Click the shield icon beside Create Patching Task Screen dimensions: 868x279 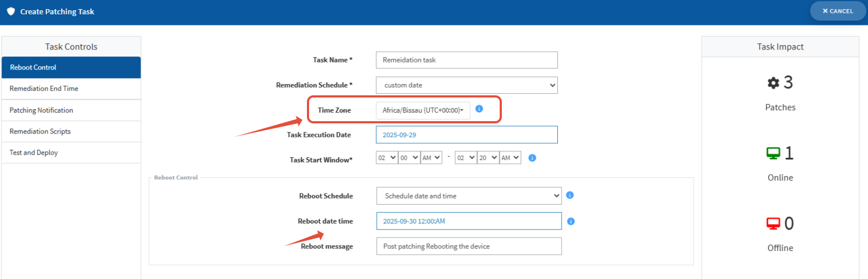[11, 11]
